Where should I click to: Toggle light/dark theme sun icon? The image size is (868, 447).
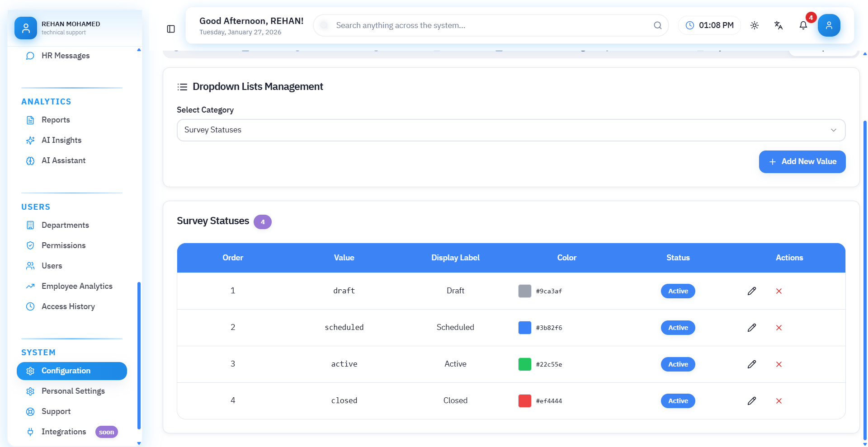754,25
